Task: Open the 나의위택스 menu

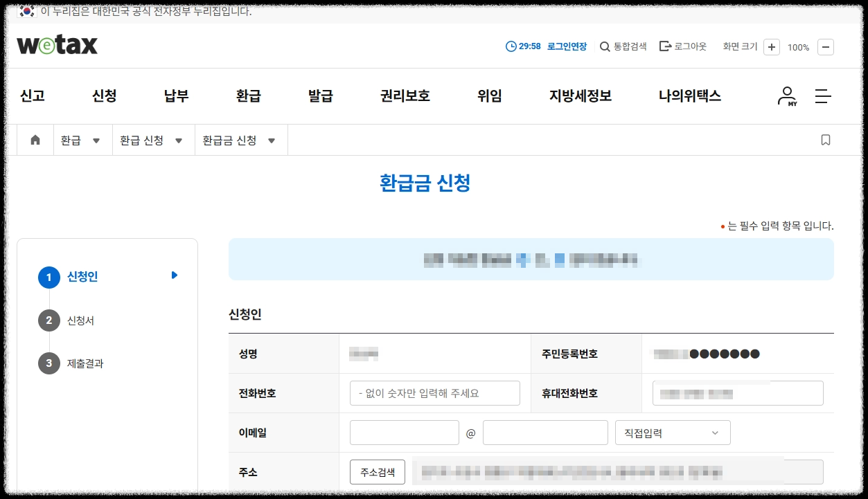Action: (x=690, y=96)
